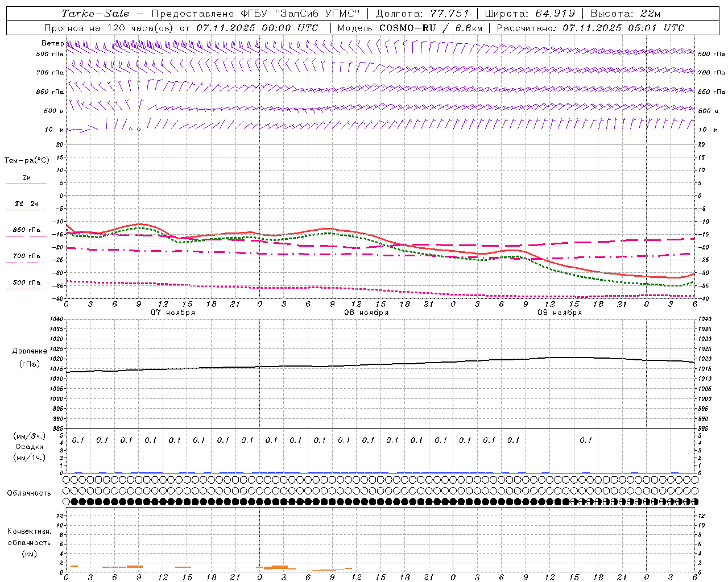Click the (км) unit under convective cloudiness
Viewport: 728px width, 582px height.
30,554
